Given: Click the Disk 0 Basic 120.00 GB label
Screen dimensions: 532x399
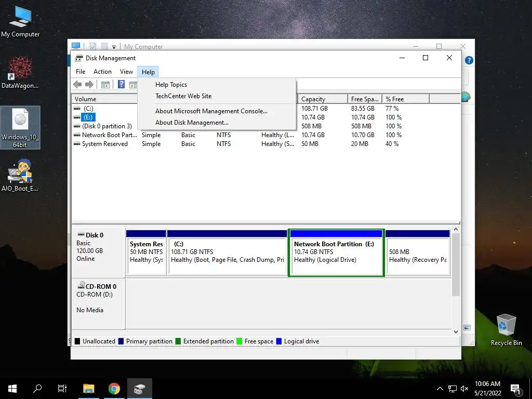Looking at the screenshot, I should pos(98,252).
